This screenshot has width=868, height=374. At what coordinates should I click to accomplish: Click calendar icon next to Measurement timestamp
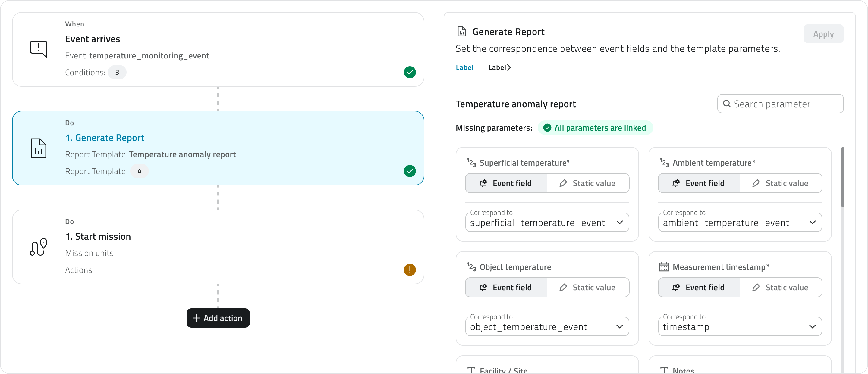[x=664, y=267]
